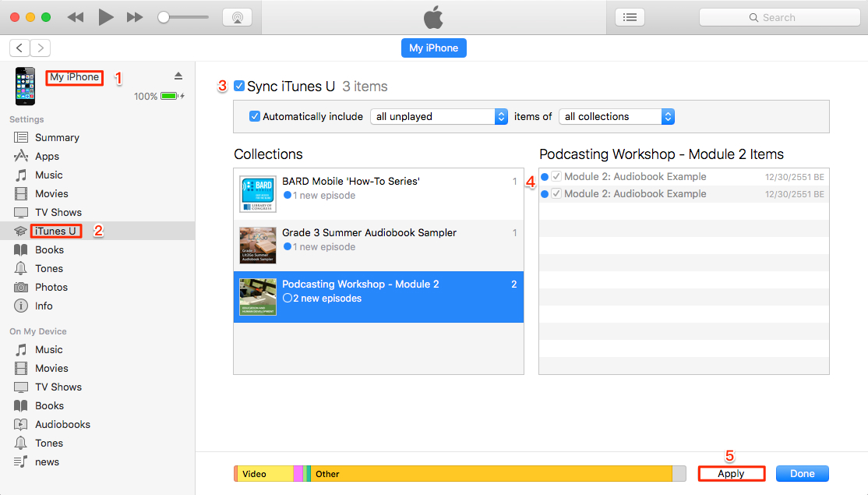Click the play button
Image resolution: width=868 pixels, height=495 pixels.
[x=105, y=17]
